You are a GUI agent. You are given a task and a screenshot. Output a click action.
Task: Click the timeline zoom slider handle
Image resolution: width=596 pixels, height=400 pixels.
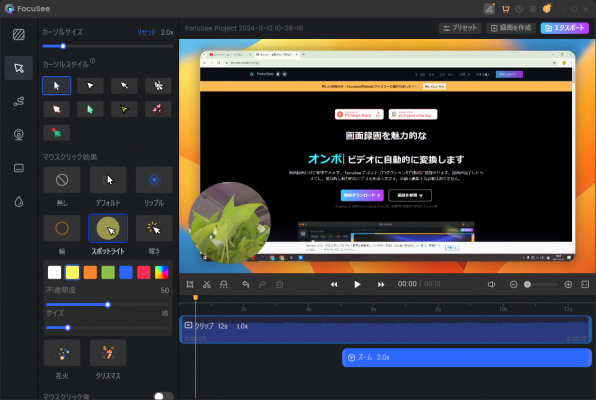(x=527, y=284)
